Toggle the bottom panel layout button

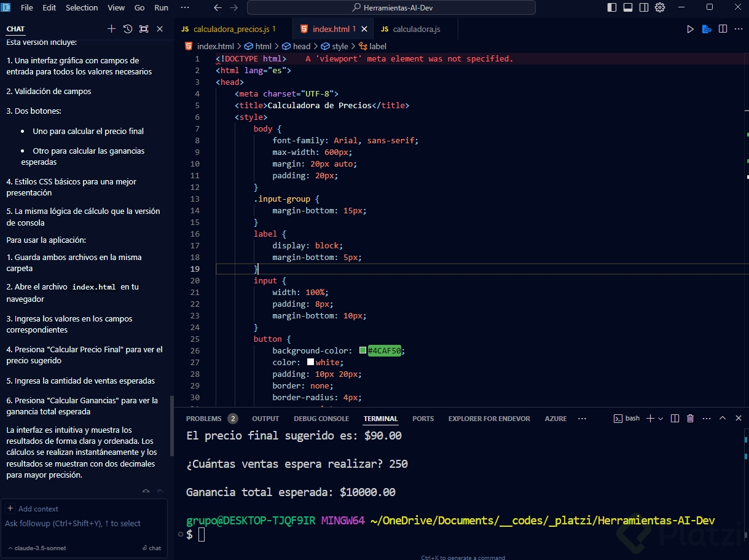point(628,7)
